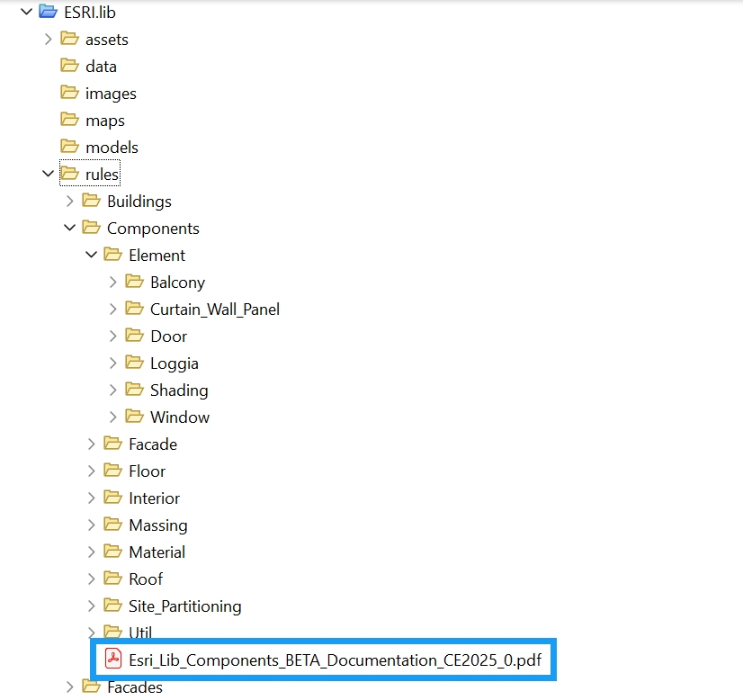Screen dimensions: 743x700
Task: Expand the assets folder chevron
Action: pyautogui.click(x=48, y=39)
